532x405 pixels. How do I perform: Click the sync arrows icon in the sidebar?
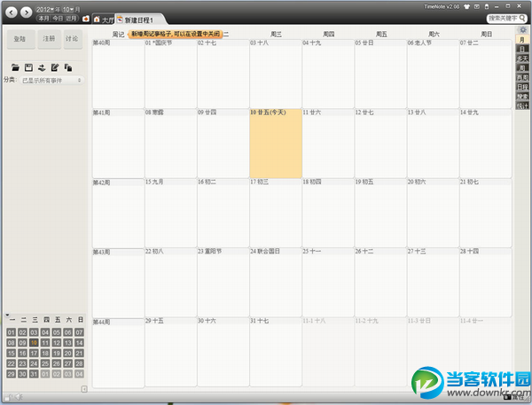click(x=42, y=67)
